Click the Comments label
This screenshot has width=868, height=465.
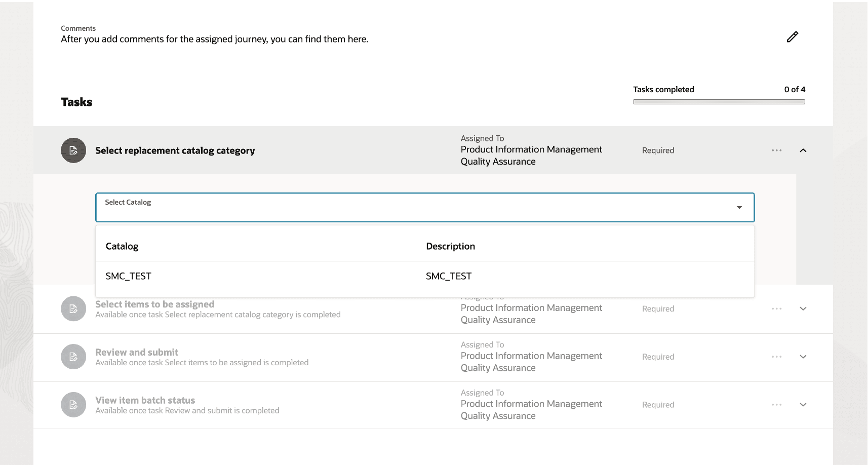(78, 28)
